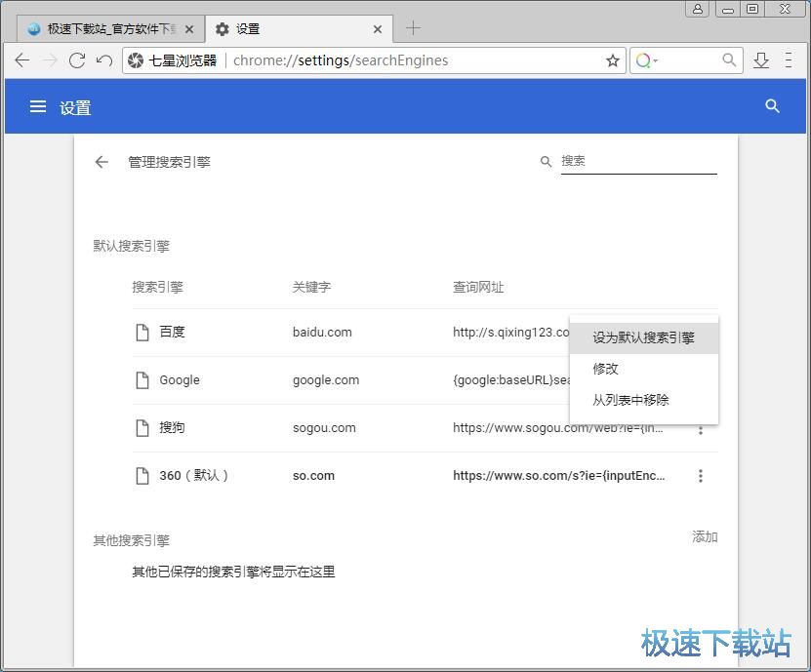Open the downloads icon in the toolbar

(761, 60)
